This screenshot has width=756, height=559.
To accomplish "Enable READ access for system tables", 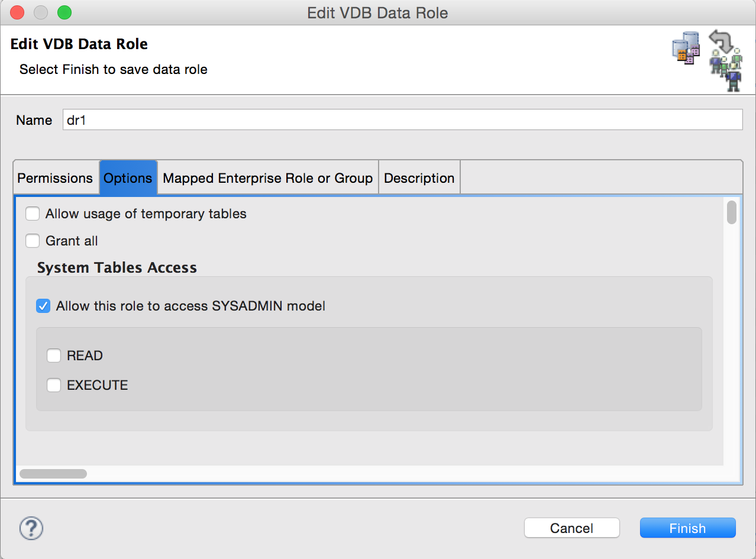I will point(54,356).
